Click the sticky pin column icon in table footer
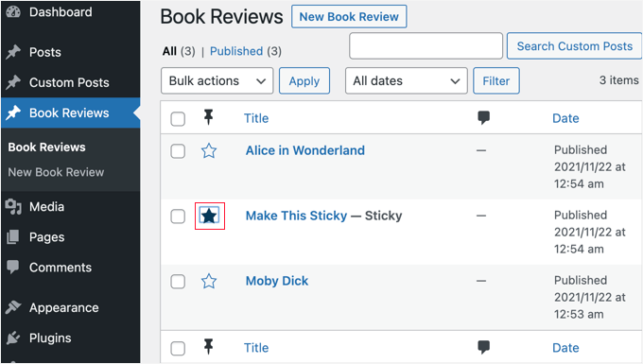Viewport: 643px width, 364px height. (x=208, y=347)
